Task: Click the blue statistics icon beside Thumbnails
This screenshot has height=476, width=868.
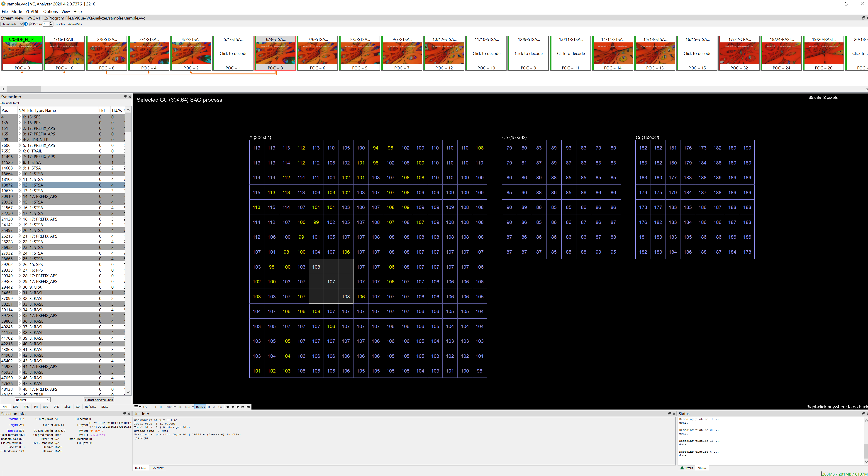Action: [26, 24]
